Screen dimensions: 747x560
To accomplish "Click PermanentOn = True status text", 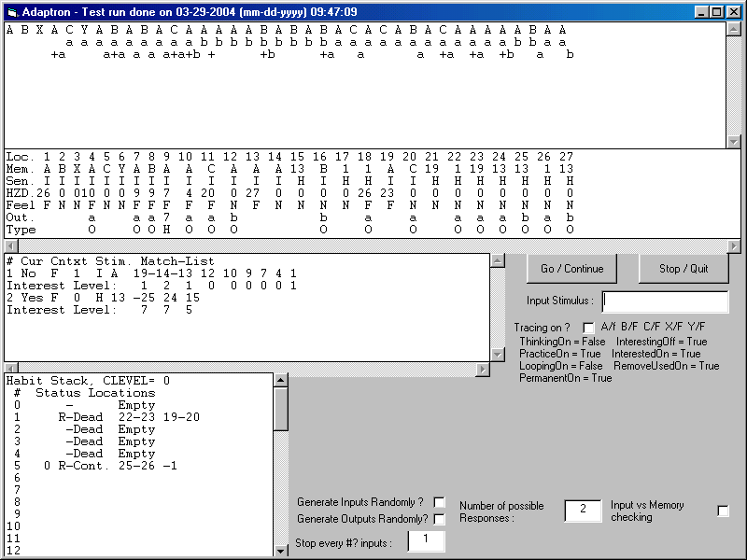I will point(566,378).
